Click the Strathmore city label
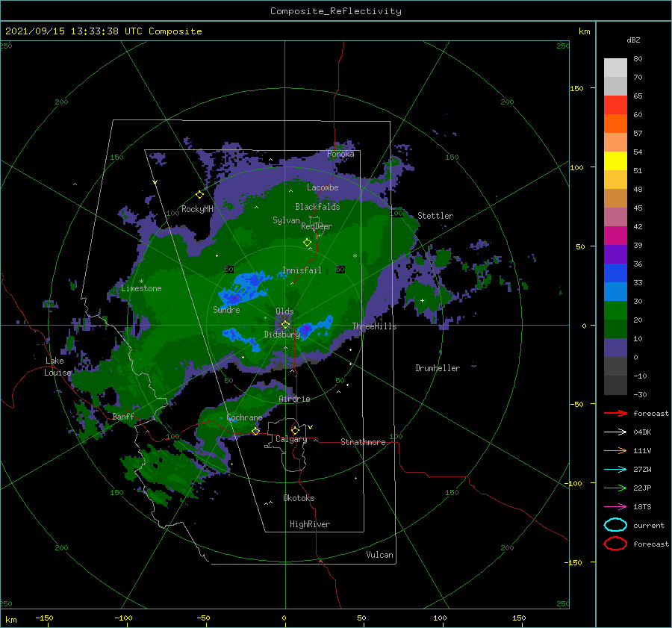This screenshot has height=628, width=672. pyautogui.click(x=363, y=442)
